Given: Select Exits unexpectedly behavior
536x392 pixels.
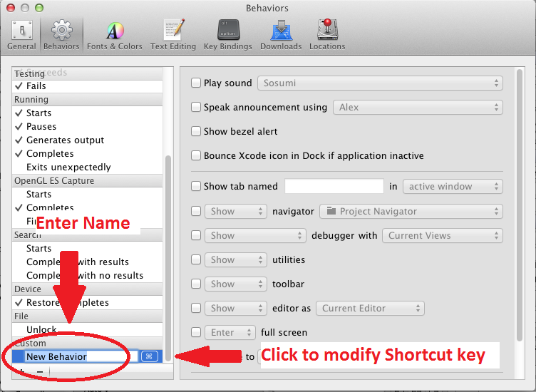Looking at the screenshot, I should click(x=87, y=167).
